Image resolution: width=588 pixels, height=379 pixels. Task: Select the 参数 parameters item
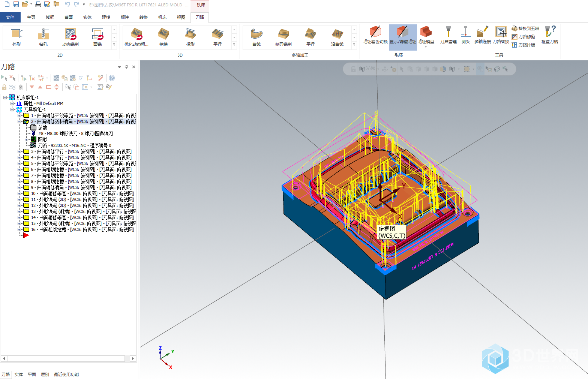[x=39, y=127]
